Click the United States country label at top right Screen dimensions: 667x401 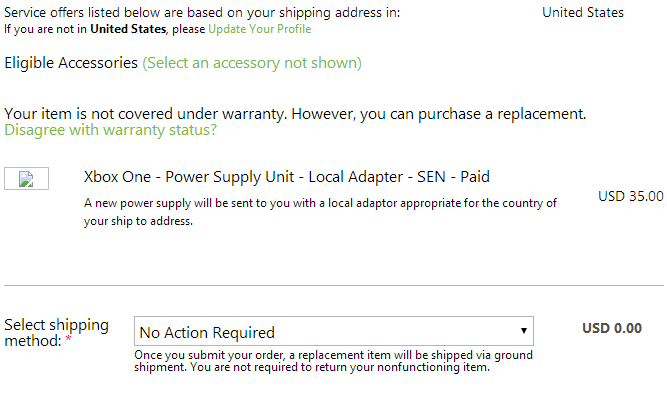click(582, 13)
